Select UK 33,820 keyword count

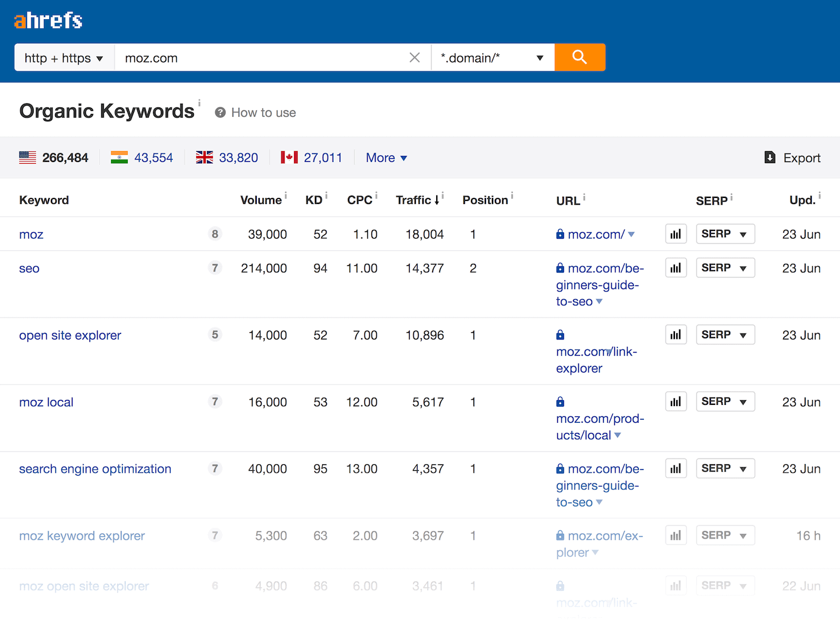tap(238, 158)
